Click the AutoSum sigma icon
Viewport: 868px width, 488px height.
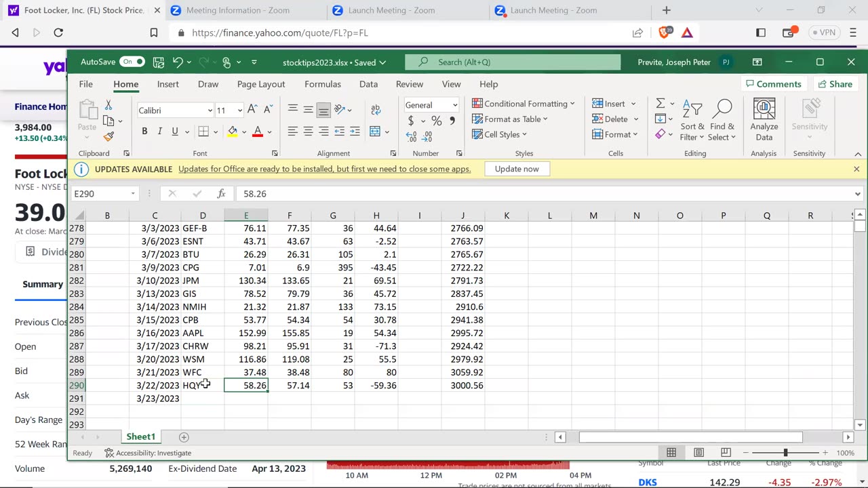pyautogui.click(x=660, y=104)
